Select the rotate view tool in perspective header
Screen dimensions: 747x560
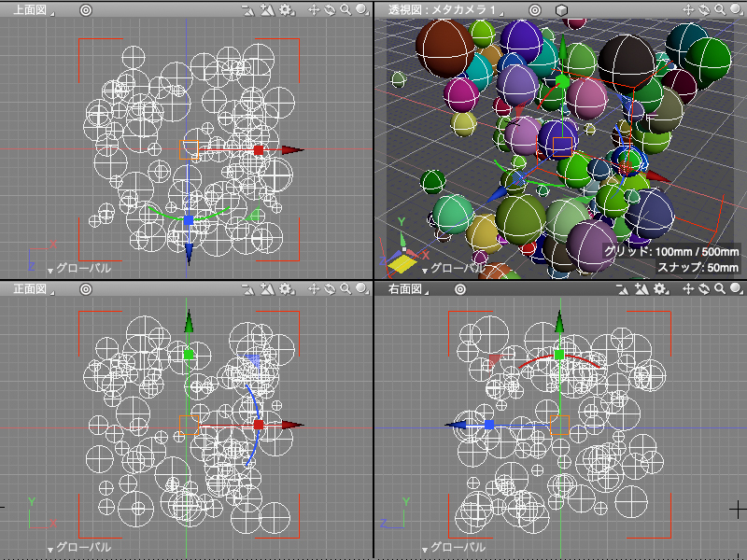pos(704,10)
